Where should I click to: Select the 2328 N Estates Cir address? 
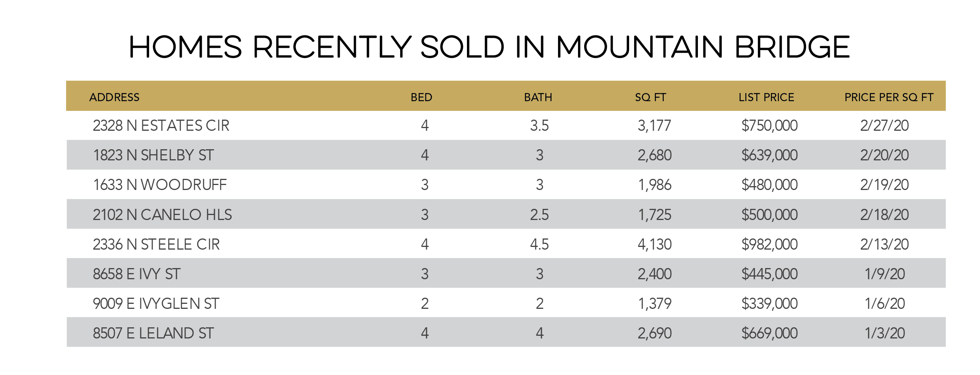tap(161, 126)
